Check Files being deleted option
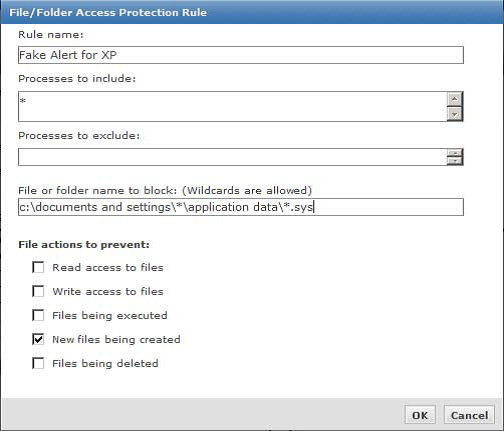This screenshot has width=504, height=431. [38, 363]
